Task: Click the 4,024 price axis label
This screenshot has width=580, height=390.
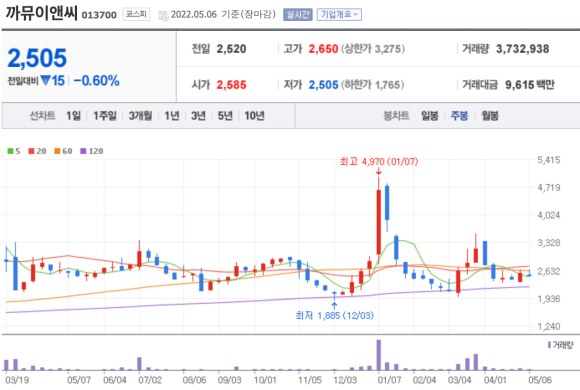Action: (x=549, y=215)
